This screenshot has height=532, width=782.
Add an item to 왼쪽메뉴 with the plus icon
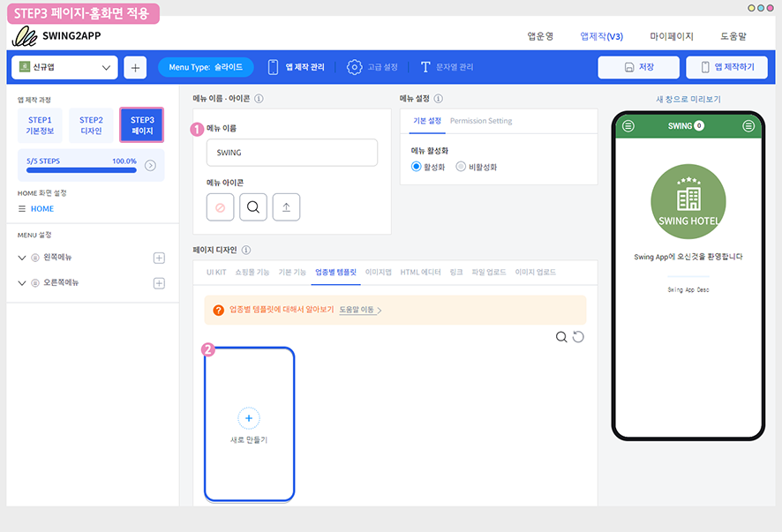(159, 258)
